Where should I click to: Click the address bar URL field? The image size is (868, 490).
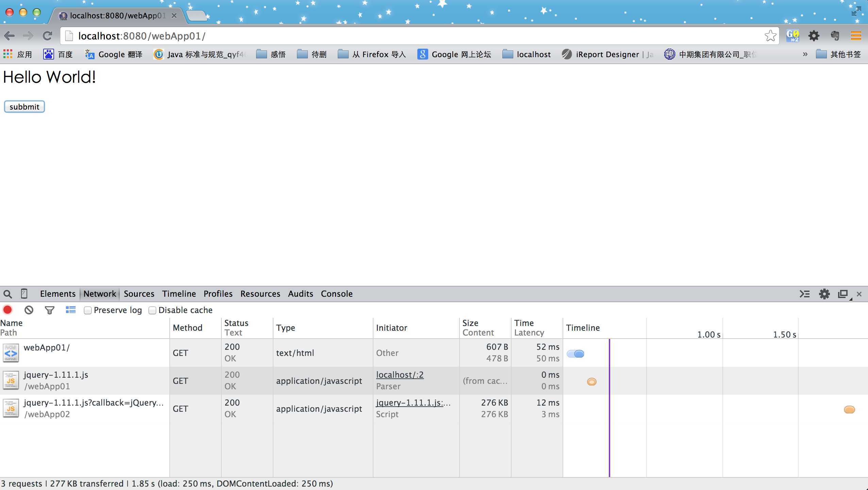[419, 36]
